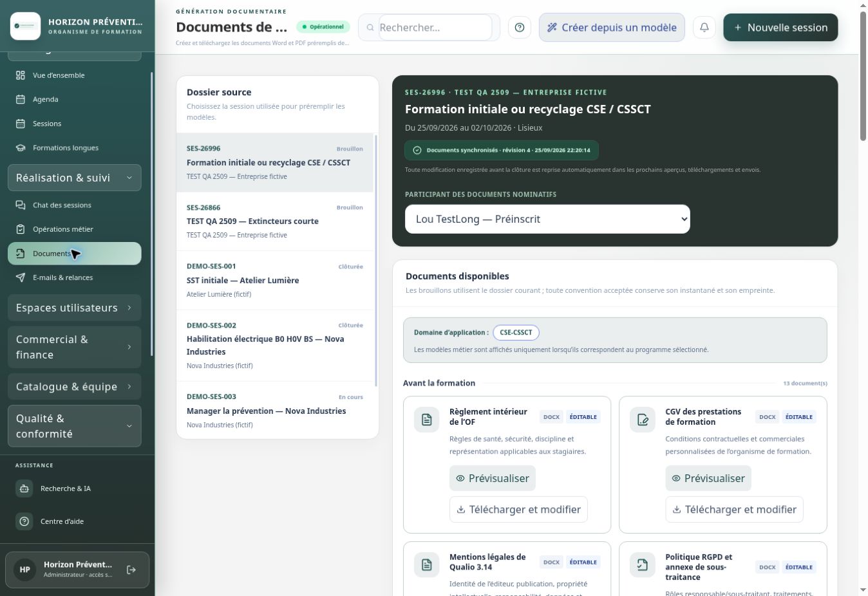
Task: Click the synchronised check icon in banner
Action: click(417, 150)
